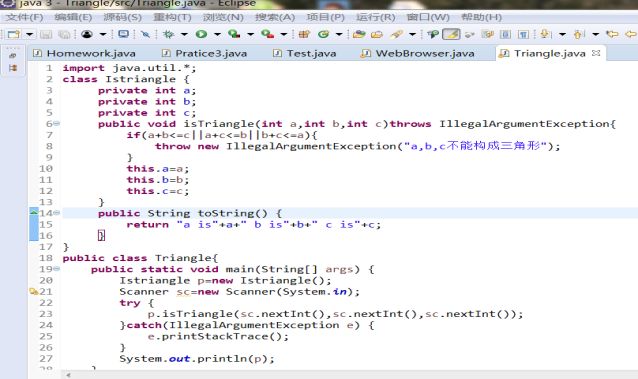Click the green bug Debug icon
The width and height of the screenshot is (638, 379).
[168, 34]
